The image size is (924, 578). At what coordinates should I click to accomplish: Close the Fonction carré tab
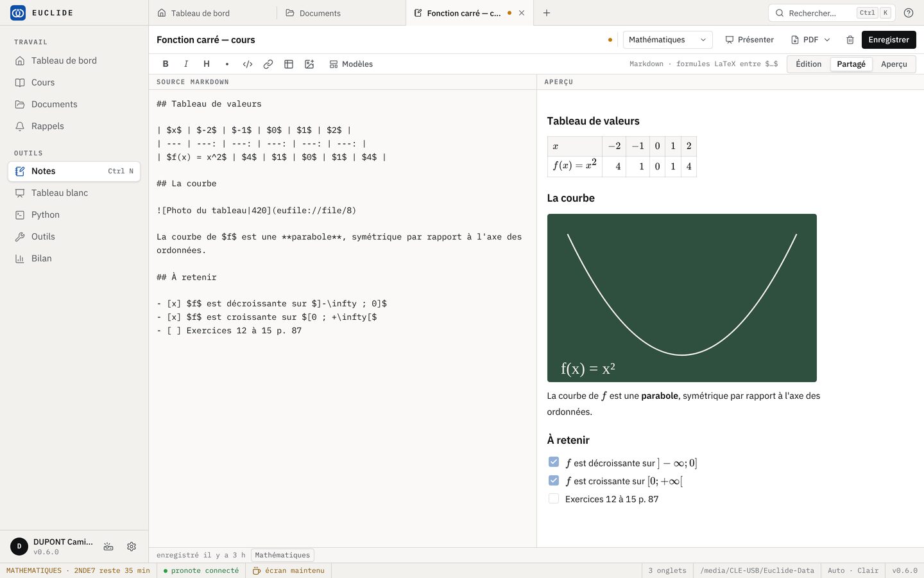[522, 13]
